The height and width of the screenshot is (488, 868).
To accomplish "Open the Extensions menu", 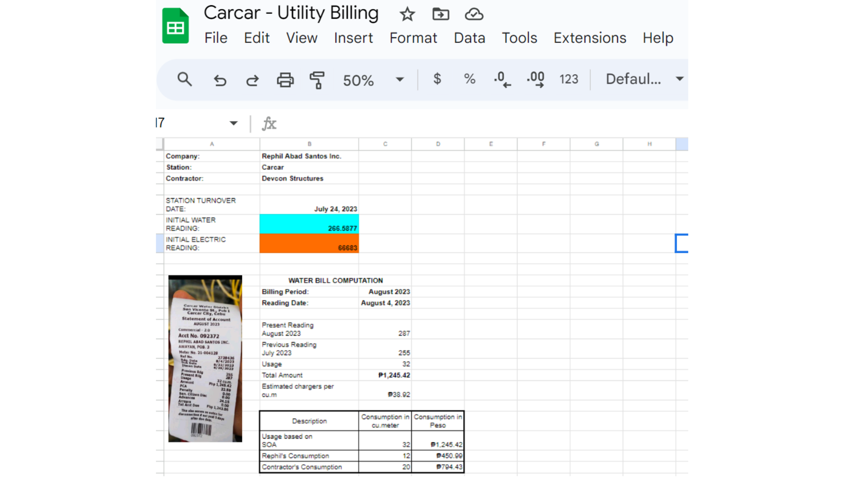I will pyautogui.click(x=589, y=38).
